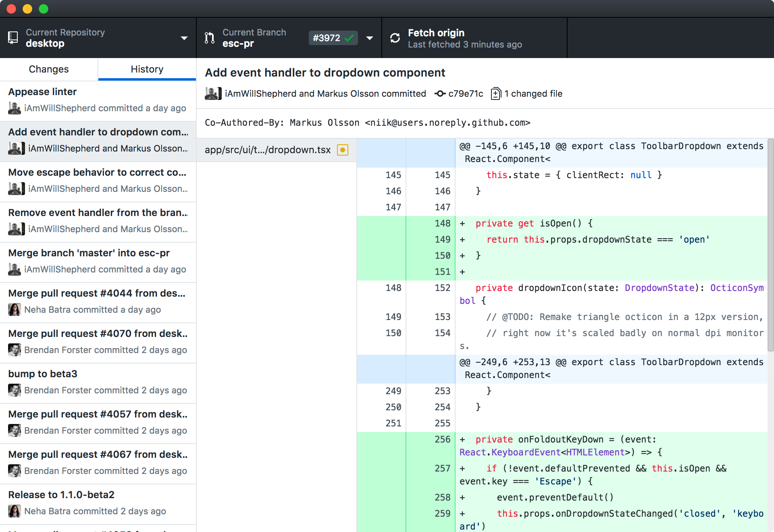Switch to the Changes tab
Image resolution: width=774 pixels, height=532 pixels.
[x=48, y=69]
